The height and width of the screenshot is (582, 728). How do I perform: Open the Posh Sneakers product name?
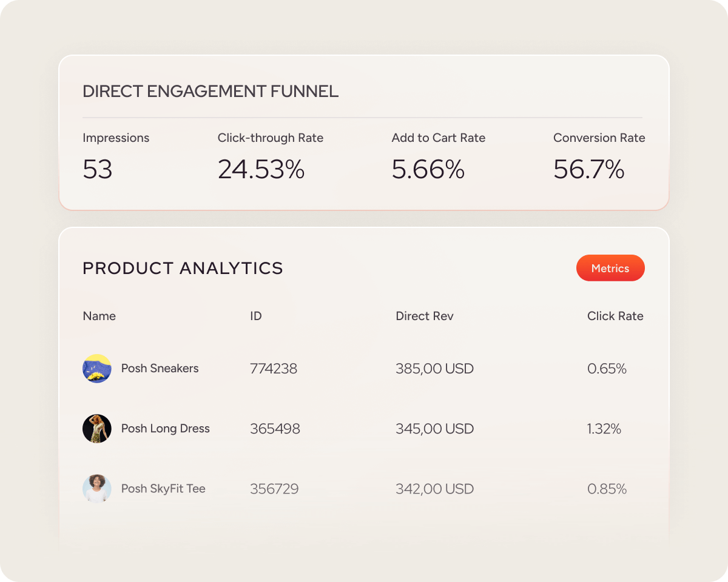point(160,369)
